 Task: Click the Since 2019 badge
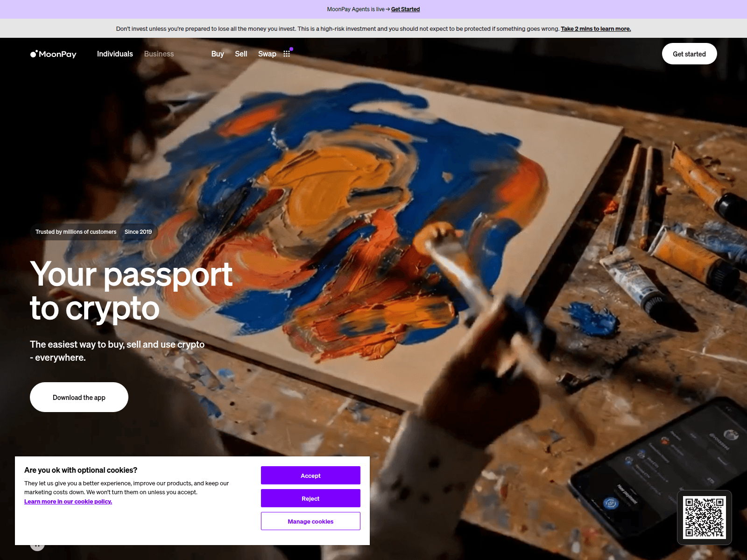(x=138, y=232)
